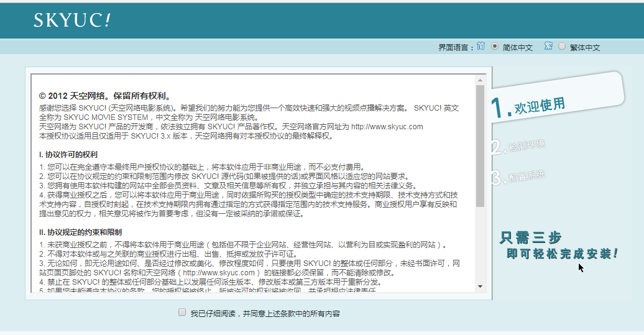Click the 简体中文 language label
Viewport: 644px width, 335px height.
[517, 48]
